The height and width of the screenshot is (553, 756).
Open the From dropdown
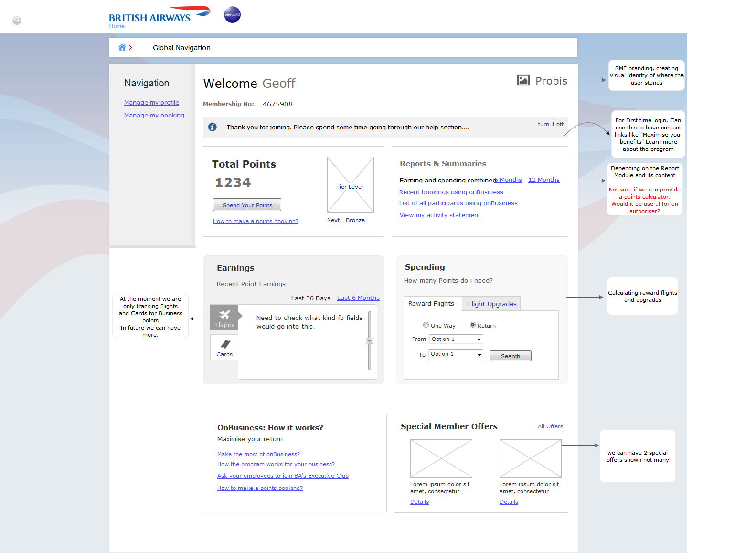(456, 339)
